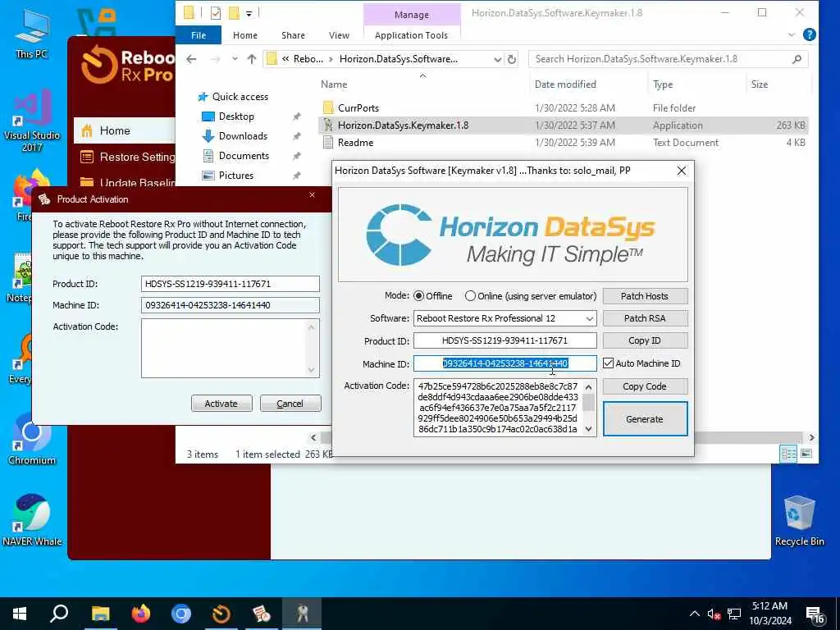
Task: Open the View ribbon tab
Action: click(x=339, y=35)
